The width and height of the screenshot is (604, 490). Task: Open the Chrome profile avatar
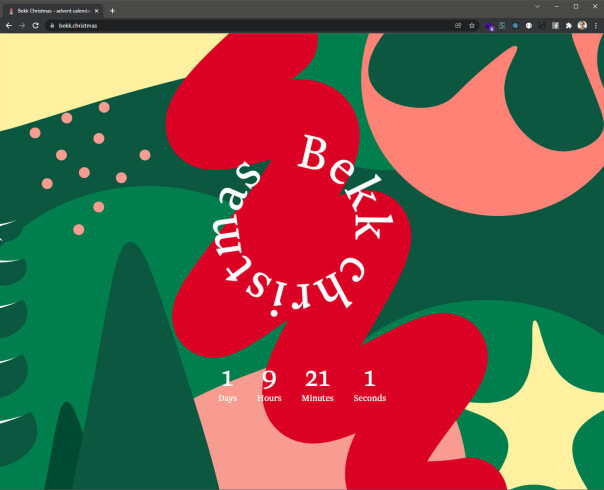click(x=582, y=25)
